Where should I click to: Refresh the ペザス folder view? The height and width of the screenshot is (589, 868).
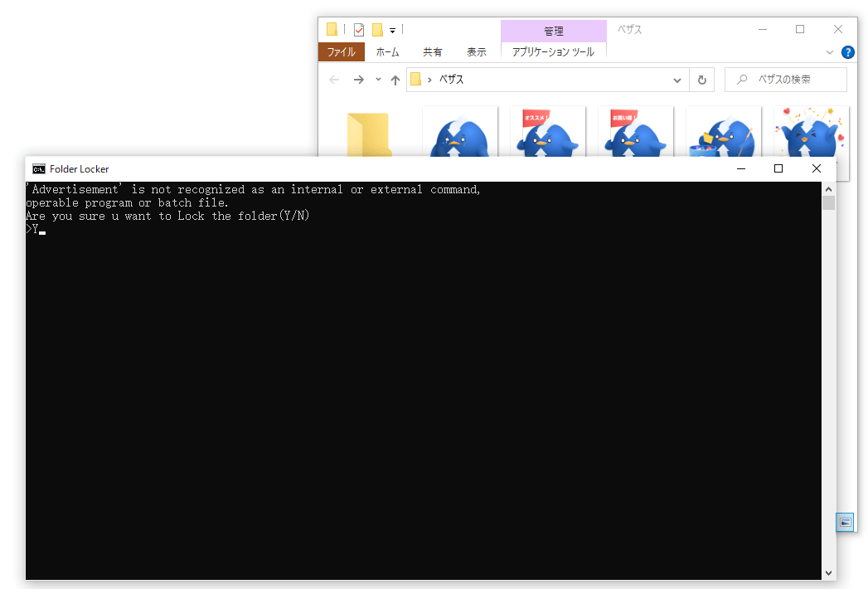tap(701, 80)
